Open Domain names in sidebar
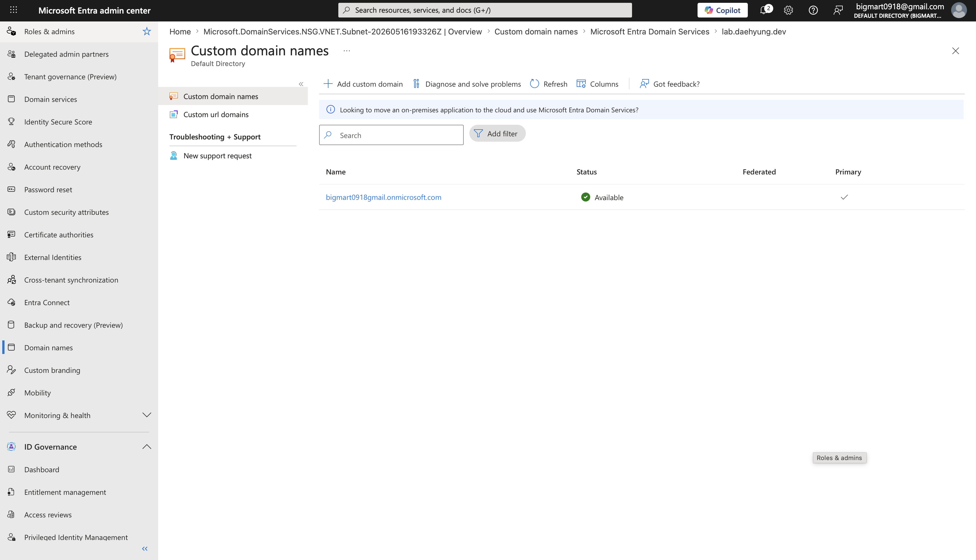This screenshot has height=560, width=976. point(79,347)
